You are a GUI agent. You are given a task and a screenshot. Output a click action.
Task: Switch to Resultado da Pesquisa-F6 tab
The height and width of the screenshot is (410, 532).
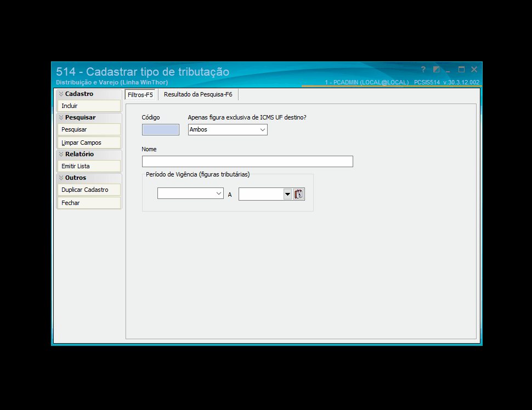click(x=198, y=95)
